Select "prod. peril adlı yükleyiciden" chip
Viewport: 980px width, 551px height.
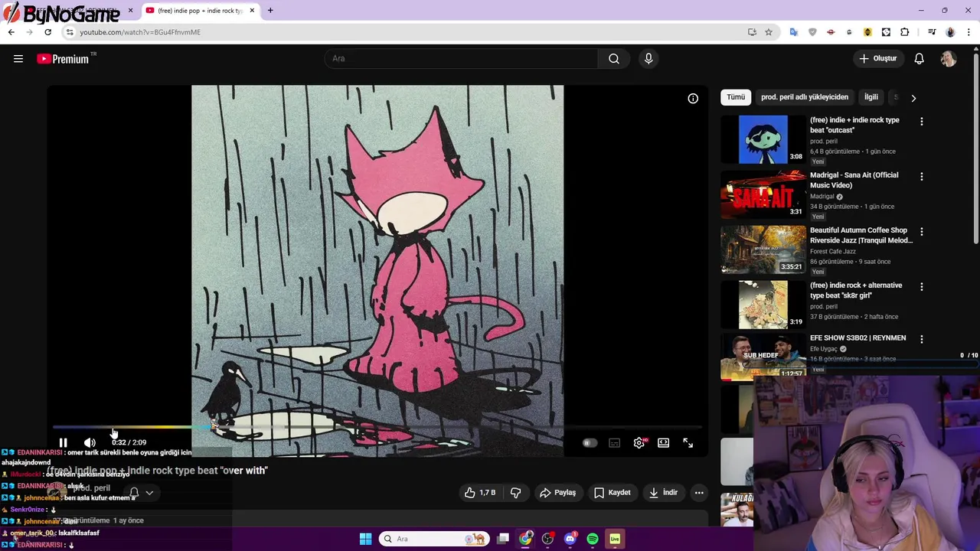pyautogui.click(x=805, y=97)
